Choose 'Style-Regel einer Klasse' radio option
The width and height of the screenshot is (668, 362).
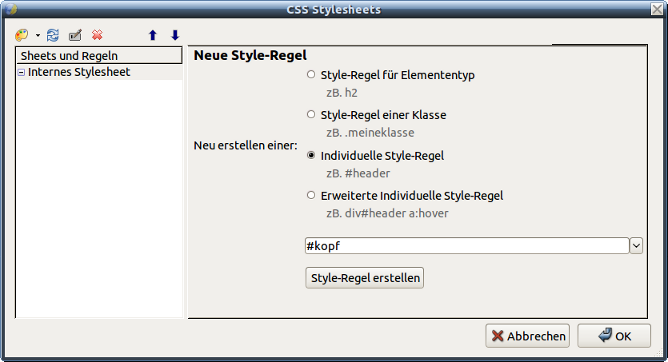point(311,115)
